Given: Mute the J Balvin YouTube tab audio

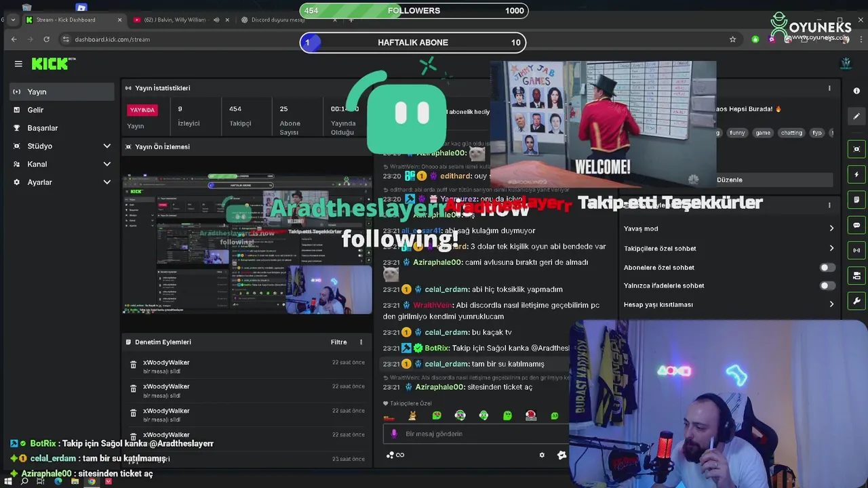Looking at the screenshot, I should pyautogui.click(x=216, y=20).
